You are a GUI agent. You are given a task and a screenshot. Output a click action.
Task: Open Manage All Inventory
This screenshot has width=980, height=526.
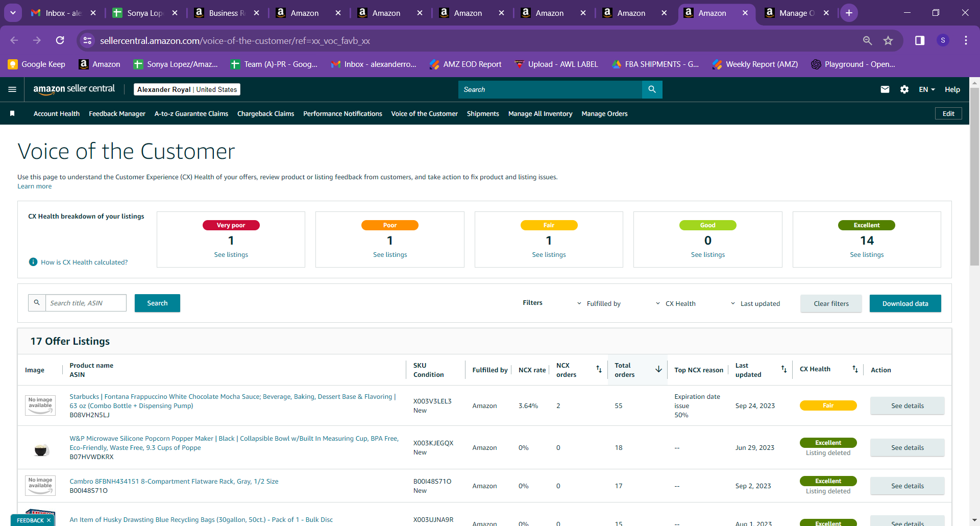pos(540,113)
